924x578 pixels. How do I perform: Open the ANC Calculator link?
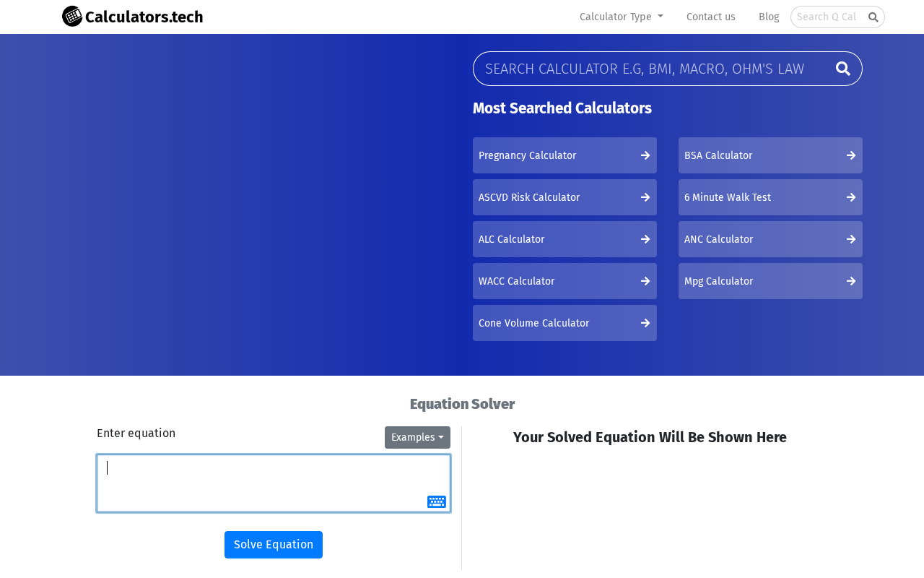718,239
